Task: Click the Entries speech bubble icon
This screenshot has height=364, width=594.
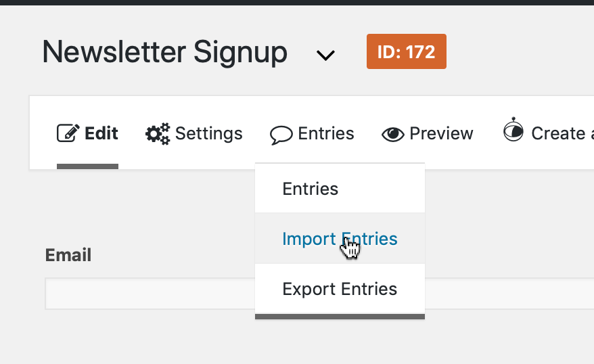Action: point(281,135)
